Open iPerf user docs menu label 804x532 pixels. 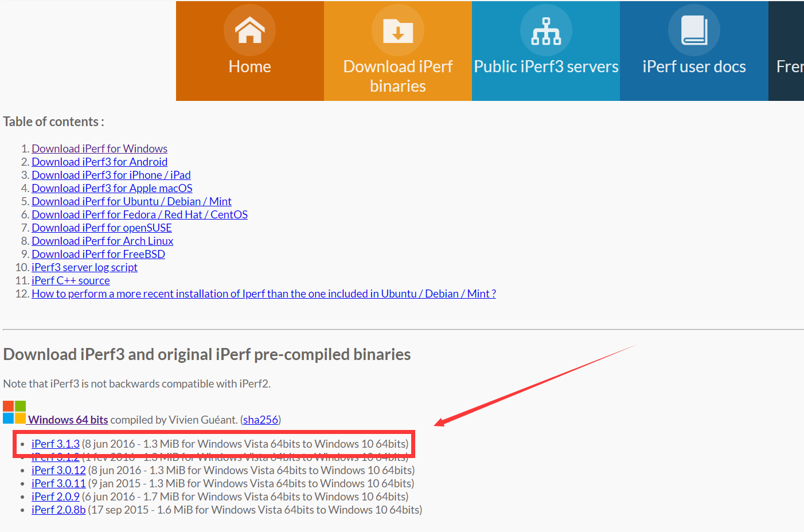[x=694, y=66]
